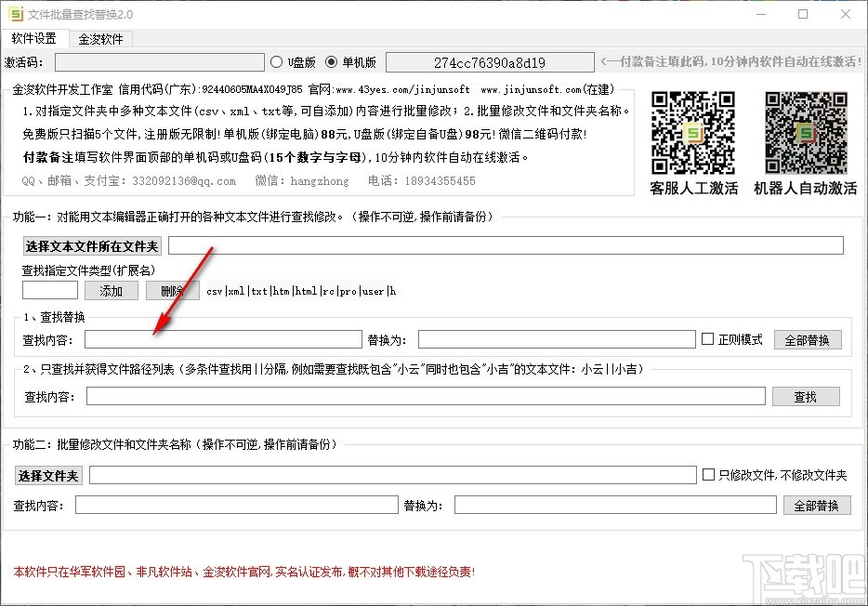
Task: Click the multi-condition 查找内容 search field
Action: pyautogui.click(x=426, y=396)
